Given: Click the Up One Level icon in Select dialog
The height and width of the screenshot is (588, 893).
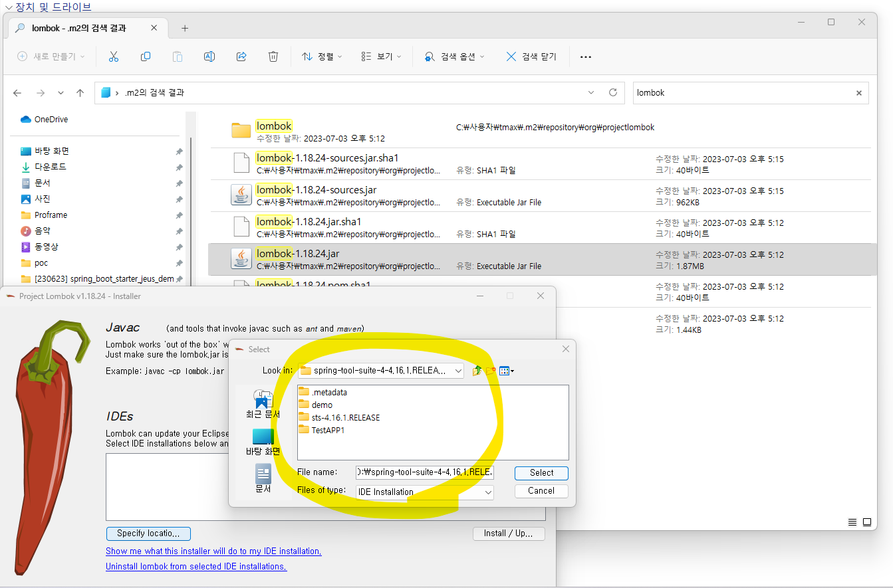Looking at the screenshot, I should click(x=477, y=371).
